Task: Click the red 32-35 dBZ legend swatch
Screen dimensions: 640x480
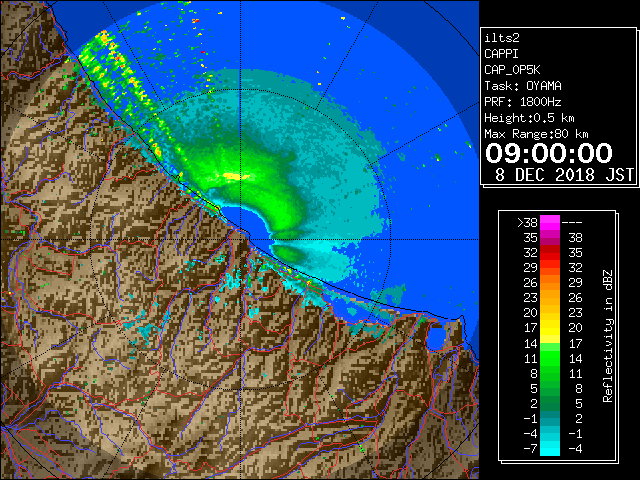Action: point(550,253)
